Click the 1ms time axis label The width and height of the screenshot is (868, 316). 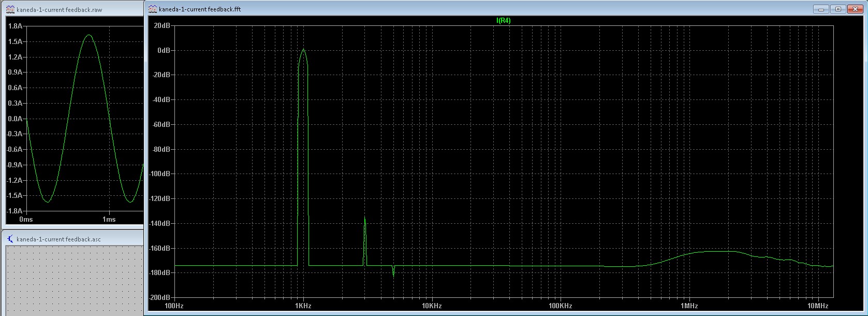[109, 220]
